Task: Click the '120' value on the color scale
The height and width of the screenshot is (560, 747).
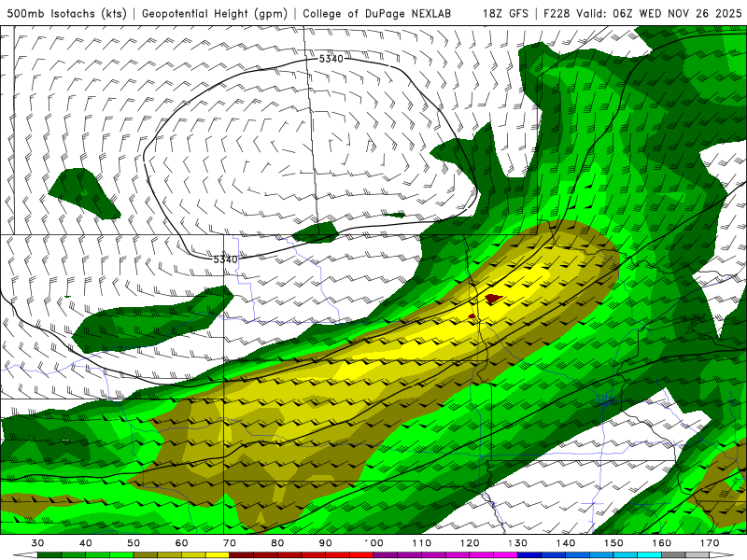Action: (x=470, y=543)
